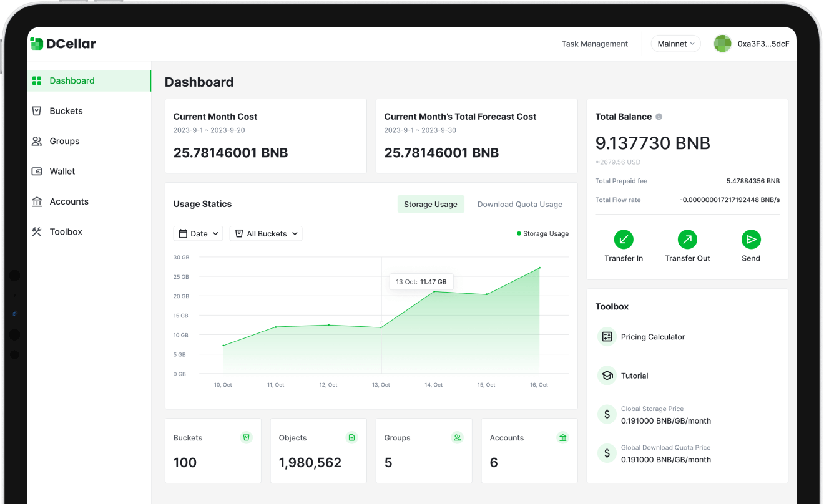The image size is (824, 504).
Task: Click the Accounts card bank icon
Action: [563, 438]
